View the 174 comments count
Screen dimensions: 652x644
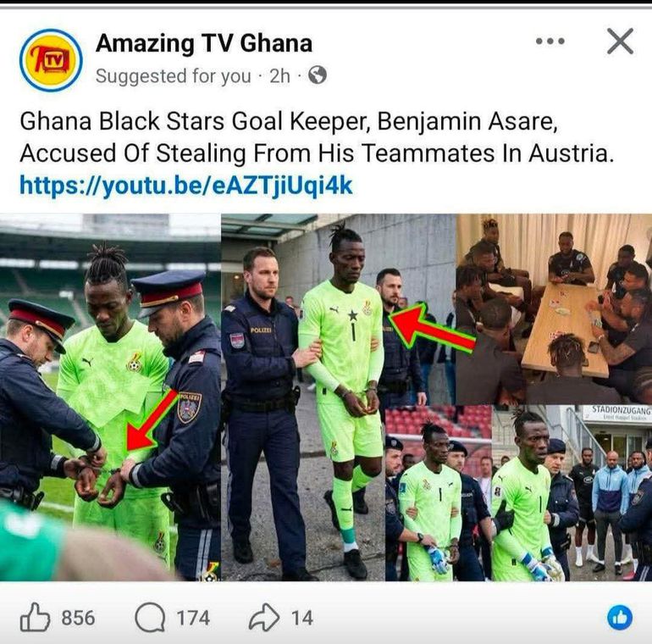coord(193,618)
